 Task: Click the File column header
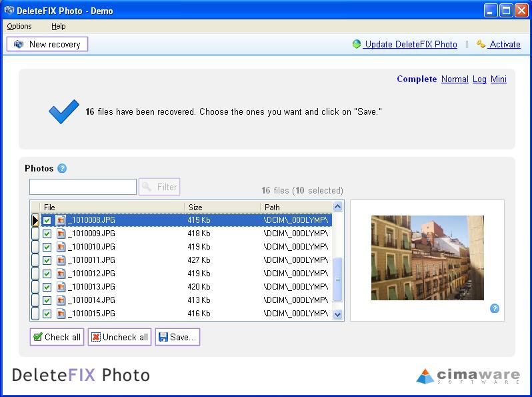[x=112, y=207]
